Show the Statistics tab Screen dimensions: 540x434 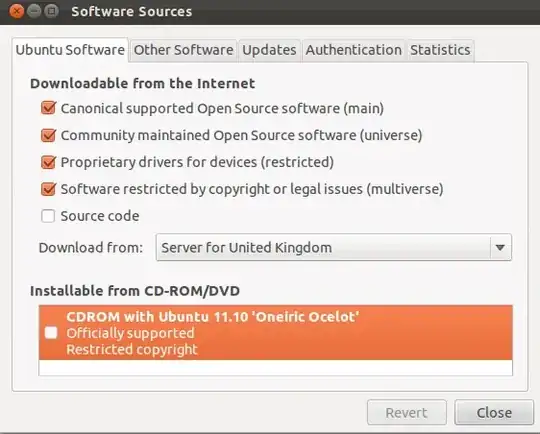click(440, 50)
